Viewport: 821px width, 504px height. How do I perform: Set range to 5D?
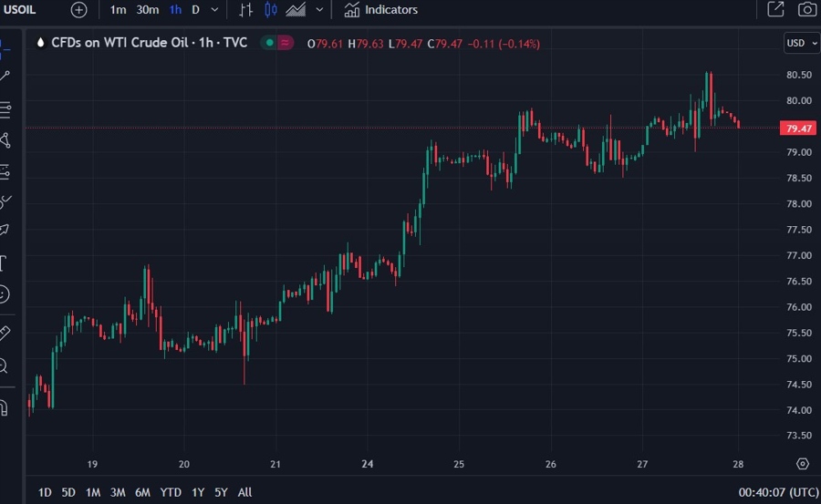coord(68,492)
